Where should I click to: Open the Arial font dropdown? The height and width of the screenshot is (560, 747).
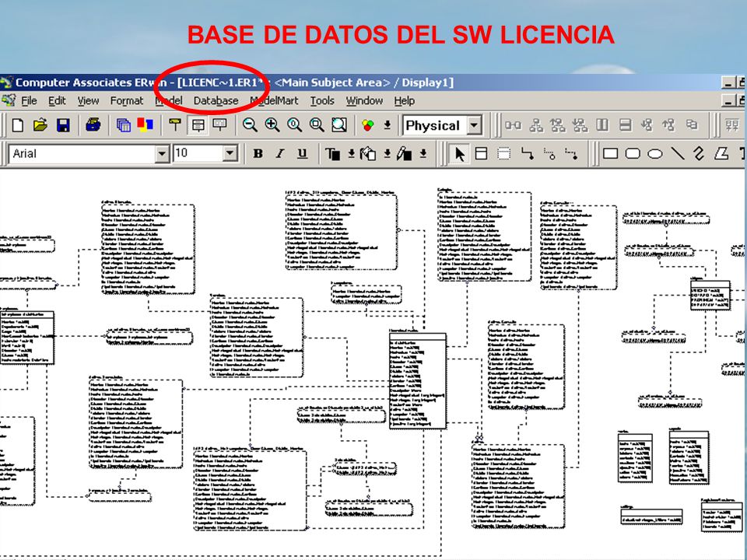(x=162, y=153)
